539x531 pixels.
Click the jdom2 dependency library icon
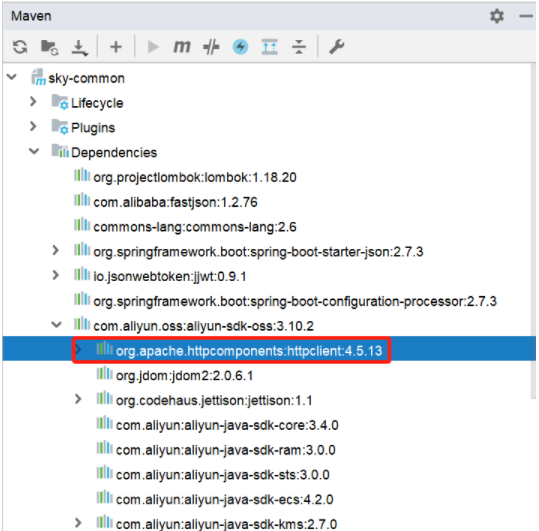104,373
